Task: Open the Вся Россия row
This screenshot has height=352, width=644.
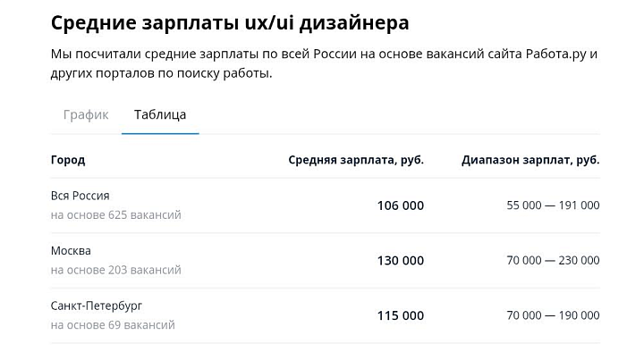Action: click(x=326, y=205)
